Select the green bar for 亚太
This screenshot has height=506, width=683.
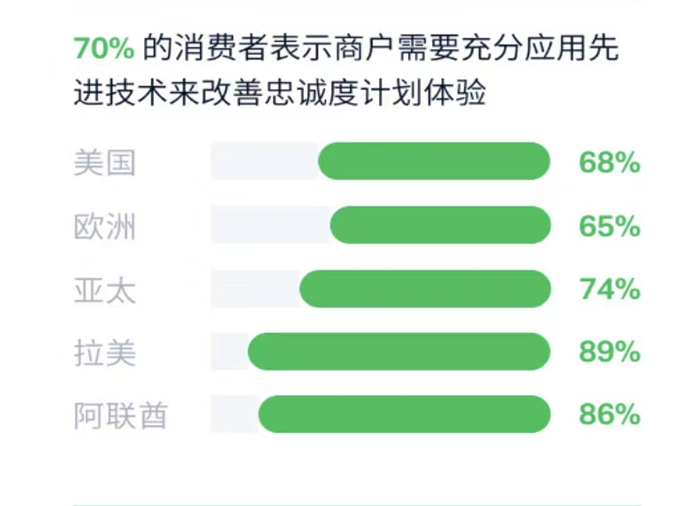425,289
